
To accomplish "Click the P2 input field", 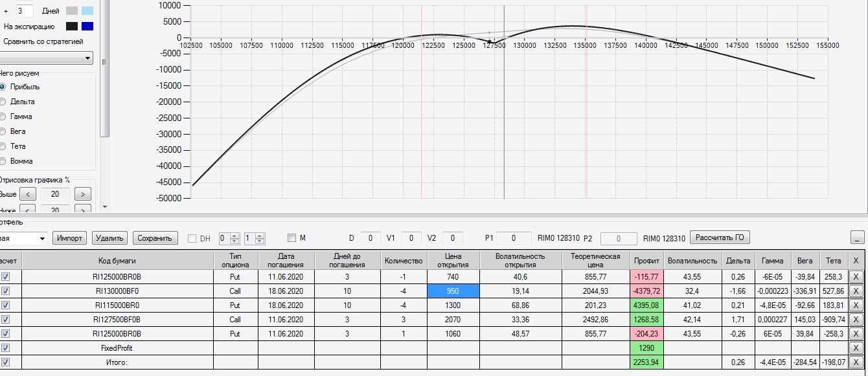I will click(x=619, y=238).
